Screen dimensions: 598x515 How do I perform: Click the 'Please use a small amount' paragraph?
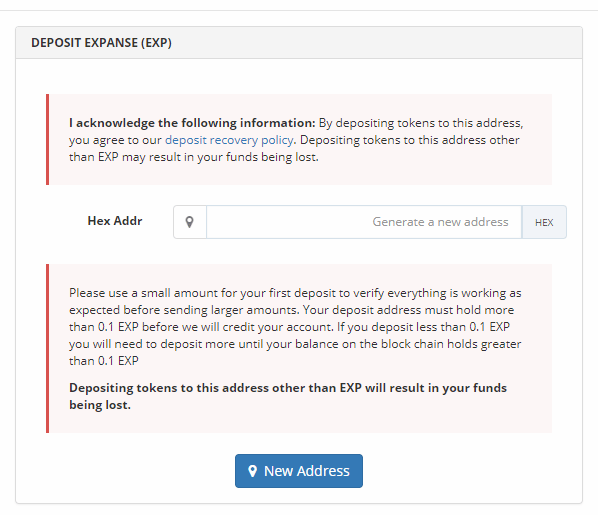(295, 327)
